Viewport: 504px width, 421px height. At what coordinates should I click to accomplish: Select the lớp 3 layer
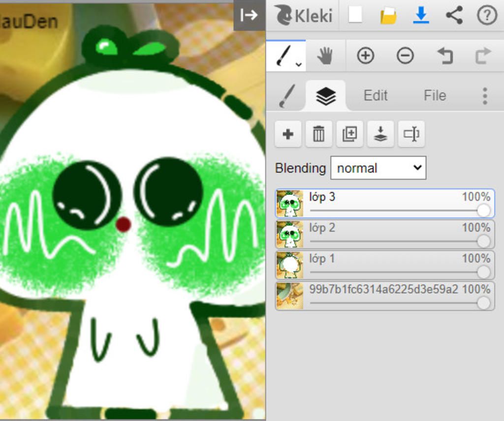click(385, 204)
